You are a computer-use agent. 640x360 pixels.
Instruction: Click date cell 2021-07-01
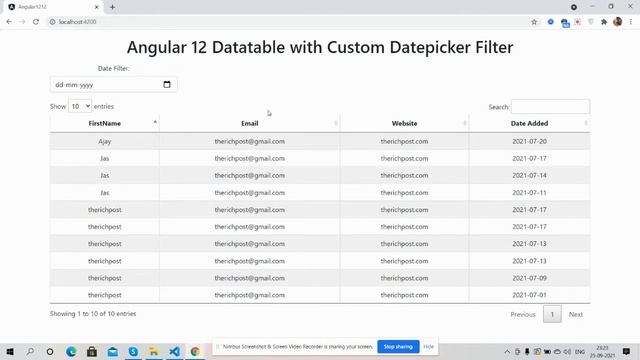pos(529,295)
